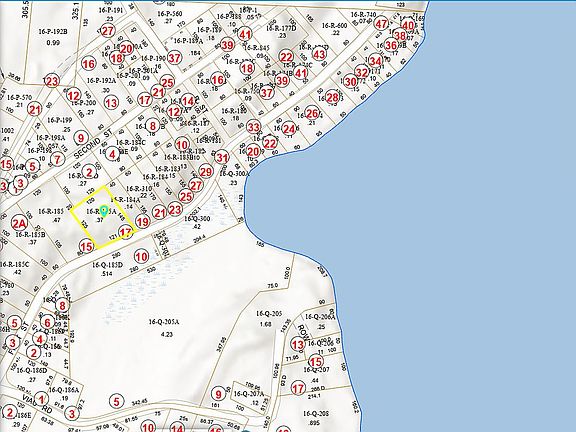This screenshot has height=432, width=576.
Task: Click address marker number 47
Action: (381, 24)
